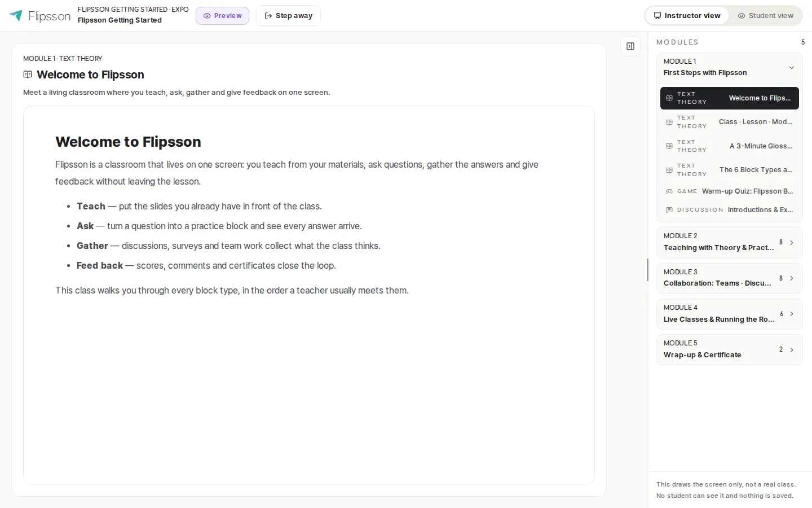Open The 6 Block Types item
This screenshot has width=812, height=508.
(x=730, y=170)
